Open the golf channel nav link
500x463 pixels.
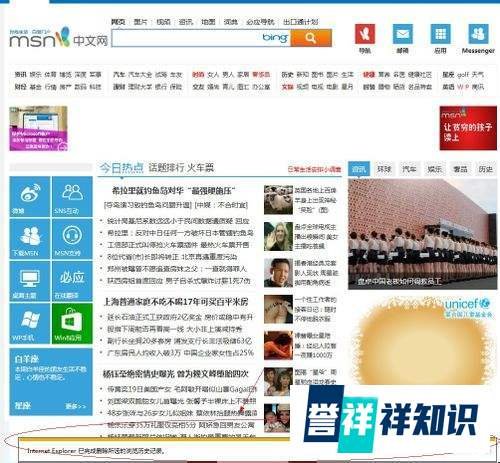(462, 74)
